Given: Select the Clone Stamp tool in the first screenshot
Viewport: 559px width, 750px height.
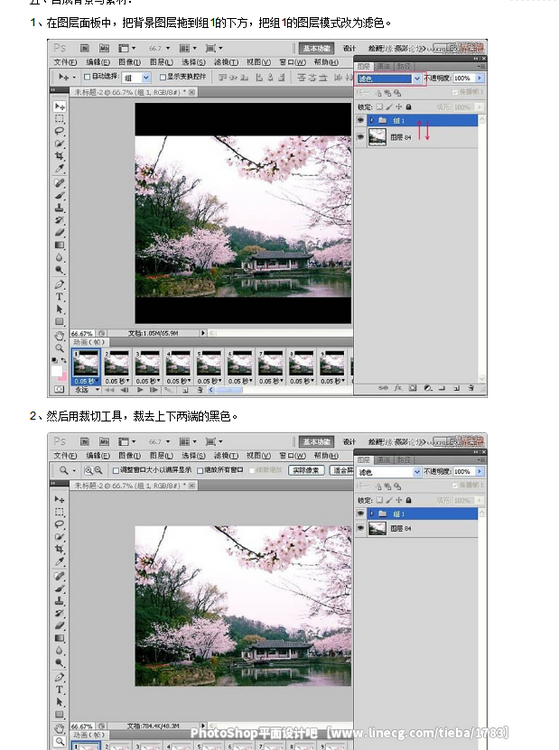Looking at the screenshot, I should point(59,208).
